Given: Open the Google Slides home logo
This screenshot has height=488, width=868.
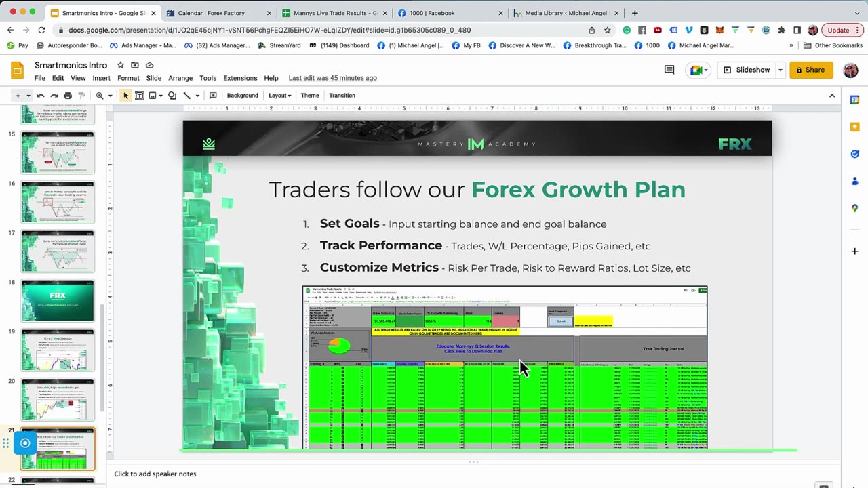Looking at the screenshot, I should 18,70.
